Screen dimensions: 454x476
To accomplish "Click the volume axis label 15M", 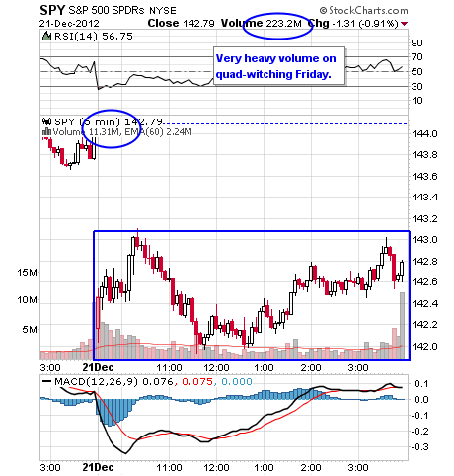I will 27,273.
